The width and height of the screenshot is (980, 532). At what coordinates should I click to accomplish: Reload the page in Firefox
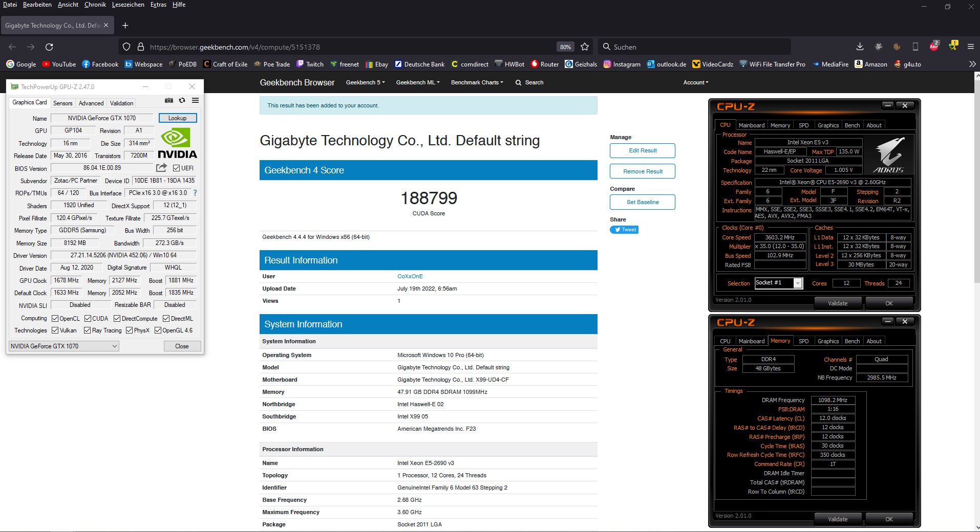click(49, 47)
